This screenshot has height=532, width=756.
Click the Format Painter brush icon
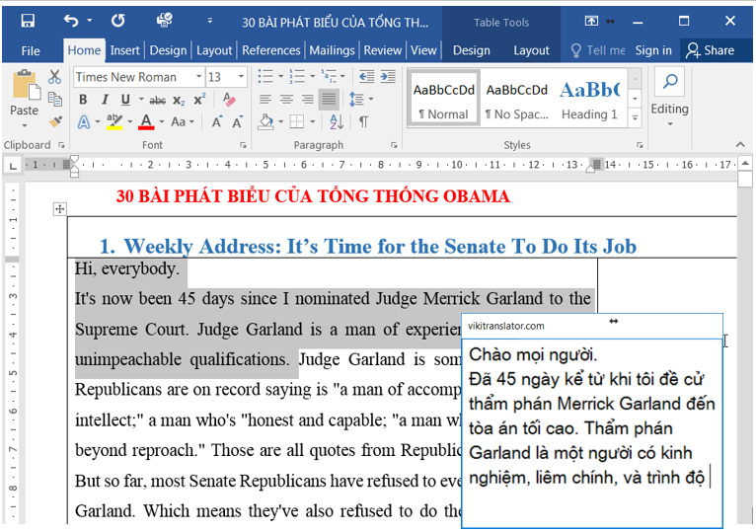(x=55, y=122)
